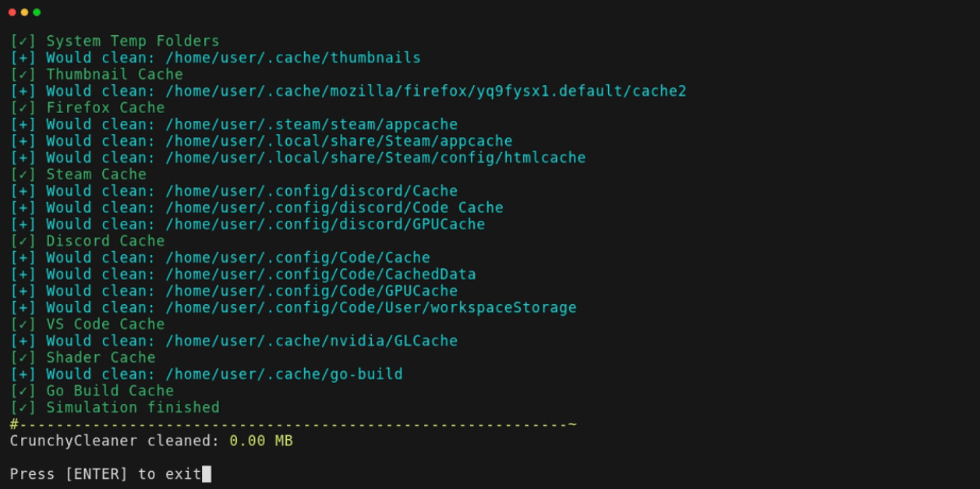This screenshot has height=489, width=980.
Task: Click the yellow minimize window button
Action: [24, 12]
